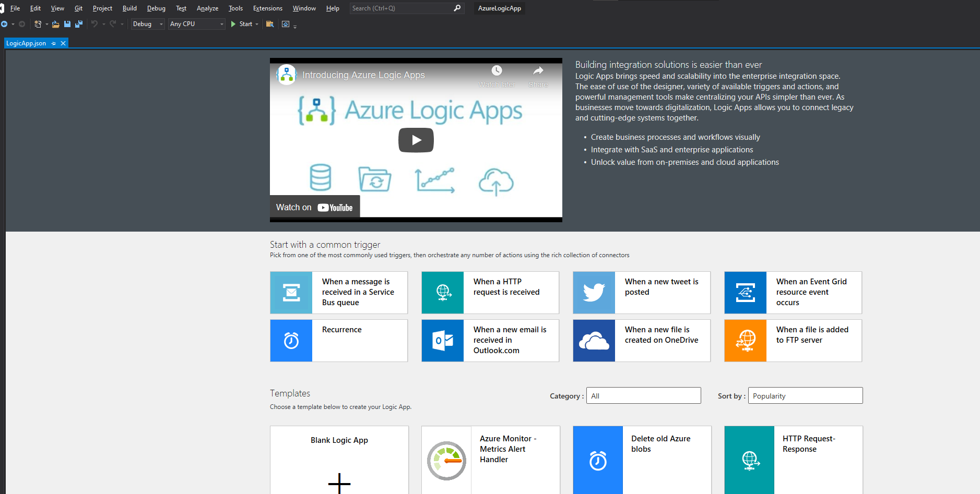Click the HTTP Request-Response globe icon
Viewport: 980px width, 494px height.
[x=749, y=460]
